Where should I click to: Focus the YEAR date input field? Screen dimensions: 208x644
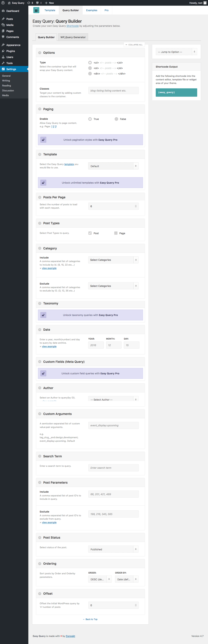click(x=96, y=345)
